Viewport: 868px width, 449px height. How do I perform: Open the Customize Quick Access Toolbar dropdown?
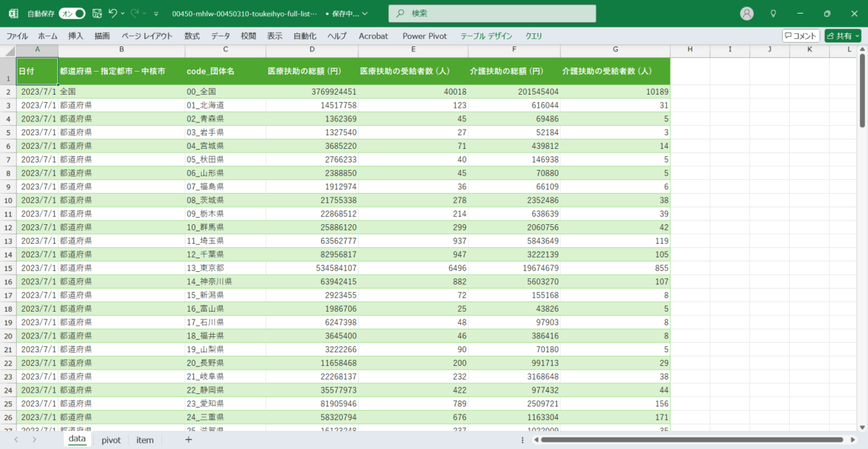[156, 13]
